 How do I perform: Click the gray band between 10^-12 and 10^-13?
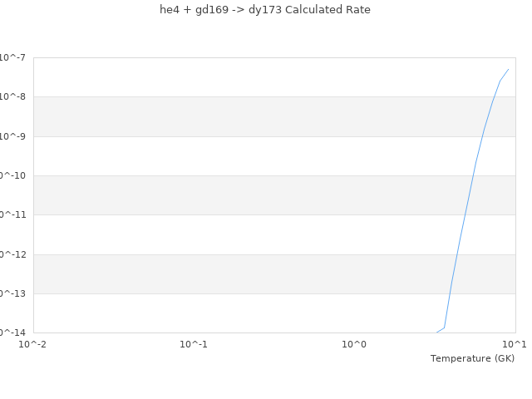coord(249,274)
